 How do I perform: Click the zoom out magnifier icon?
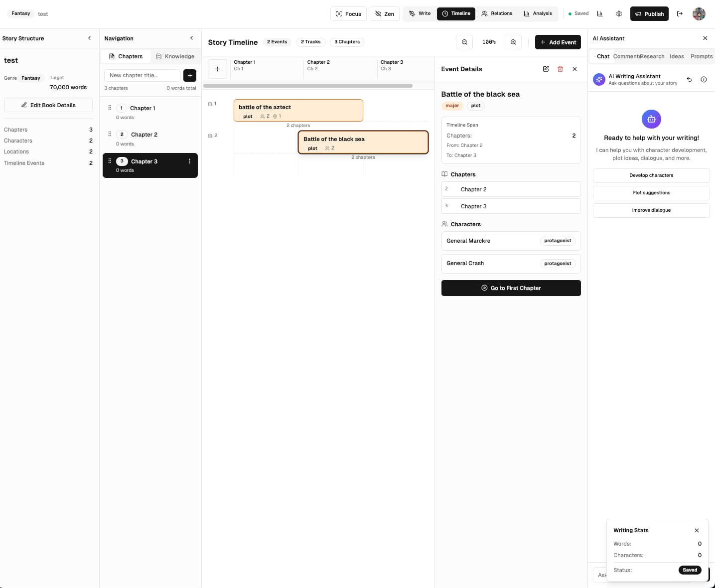(464, 42)
